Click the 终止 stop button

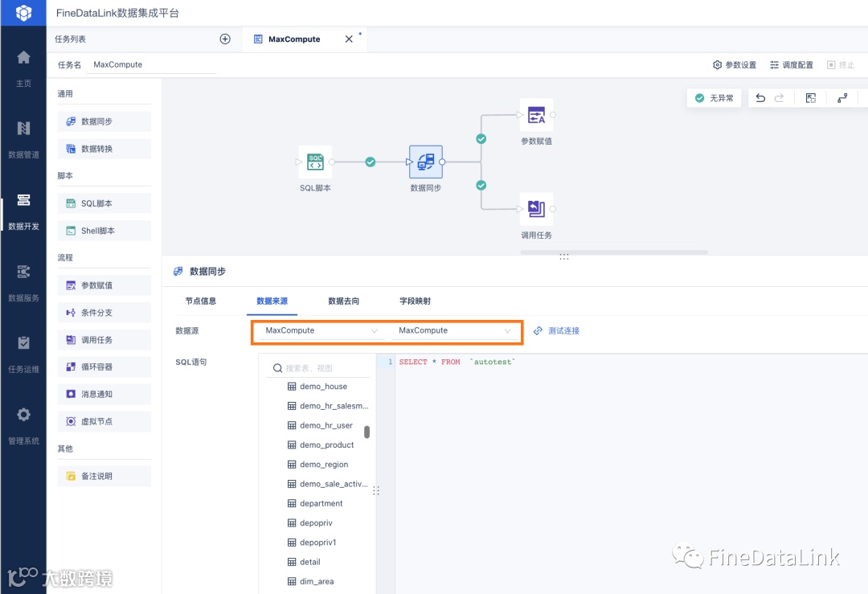click(841, 65)
